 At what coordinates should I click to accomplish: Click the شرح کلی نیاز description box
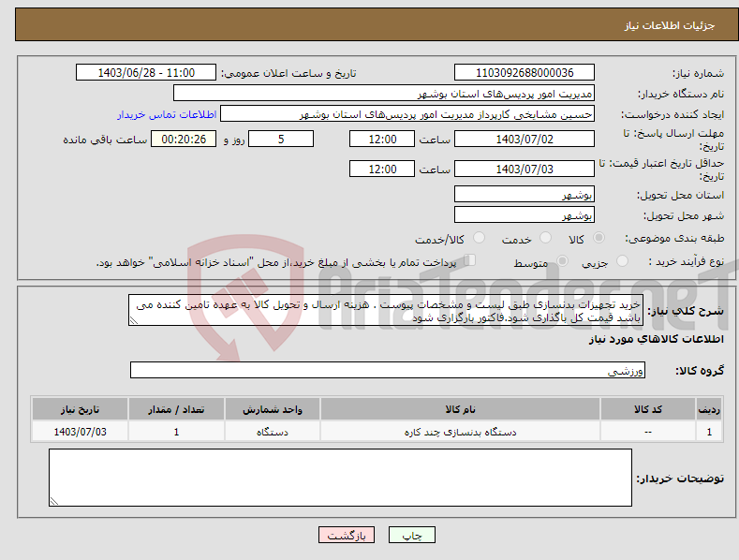click(x=386, y=310)
